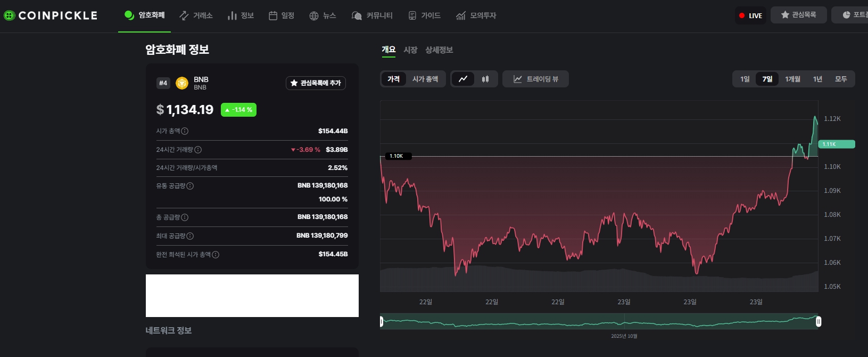Click info icon next to 시가 총액
The image size is (868, 357).
pos(185,131)
